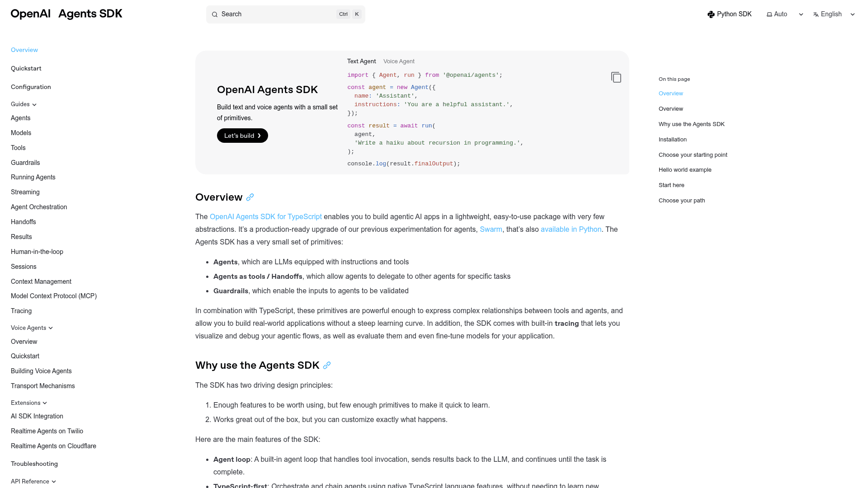Image resolution: width=868 pixels, height=488 pixels.
Task: Go to Sessions
Action: coord(24,267)
